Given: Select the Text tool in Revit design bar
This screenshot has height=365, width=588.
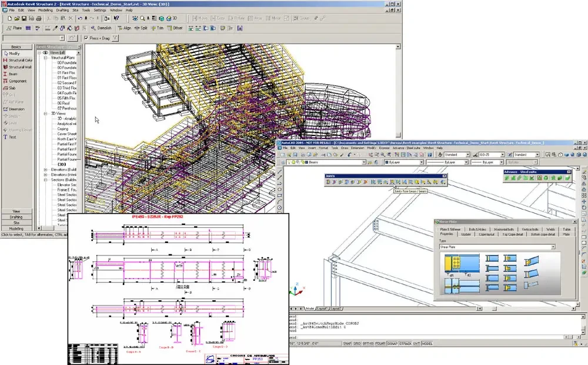Looking at the screenshot, I should pyautogui.click(x=10, y=137).
